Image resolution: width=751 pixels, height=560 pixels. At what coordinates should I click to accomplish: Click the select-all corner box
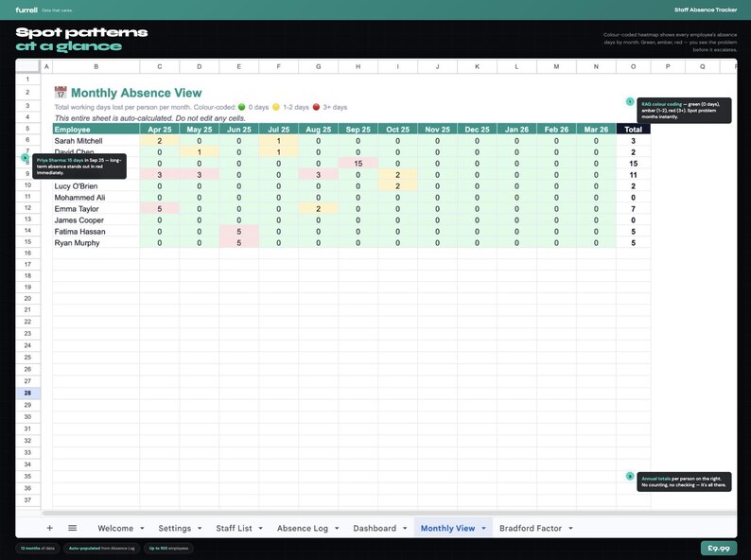pos(27,66)
